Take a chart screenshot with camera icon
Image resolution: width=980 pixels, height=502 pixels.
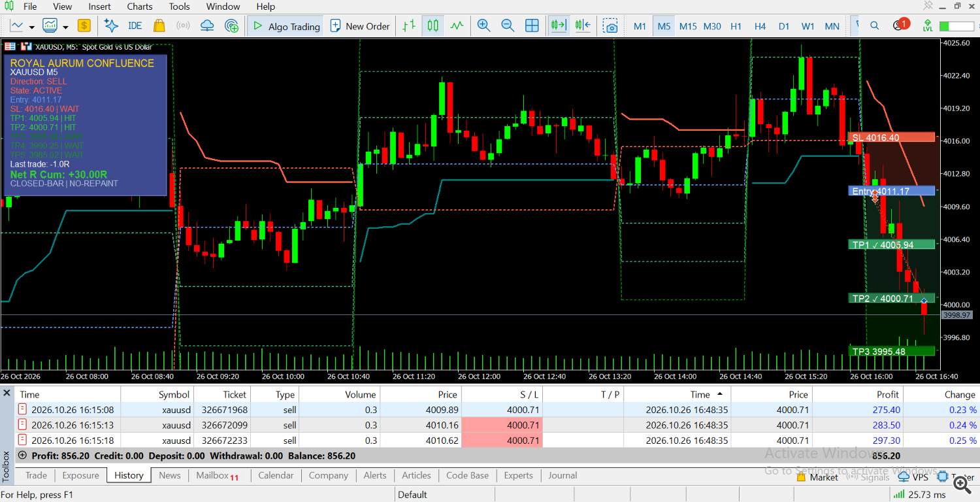coord(610,26)
